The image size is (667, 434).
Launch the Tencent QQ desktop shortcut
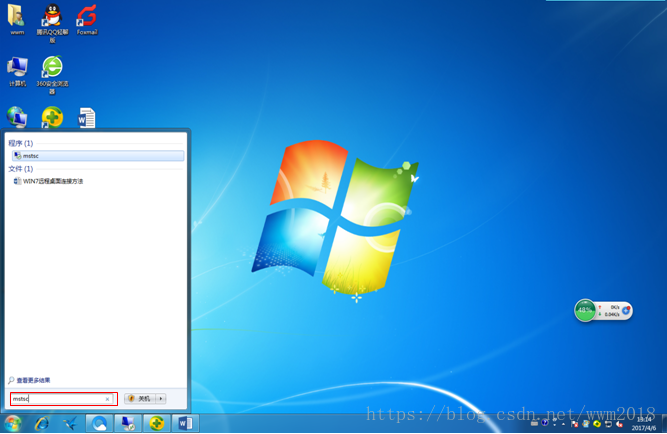coord(52,23)
